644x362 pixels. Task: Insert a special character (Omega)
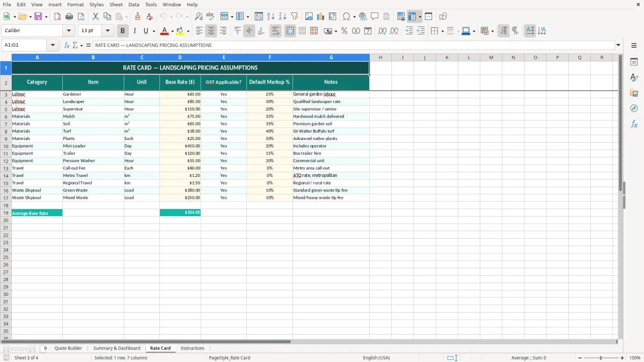[346, 17]
